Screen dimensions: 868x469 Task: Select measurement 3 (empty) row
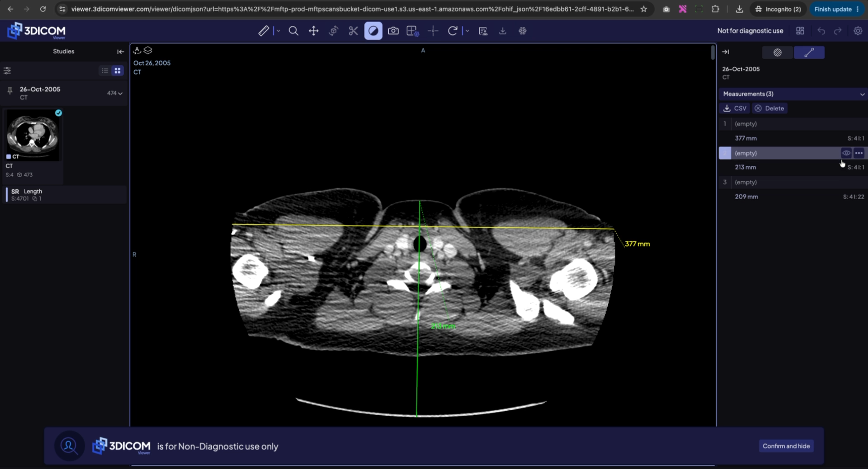(793, 182)
